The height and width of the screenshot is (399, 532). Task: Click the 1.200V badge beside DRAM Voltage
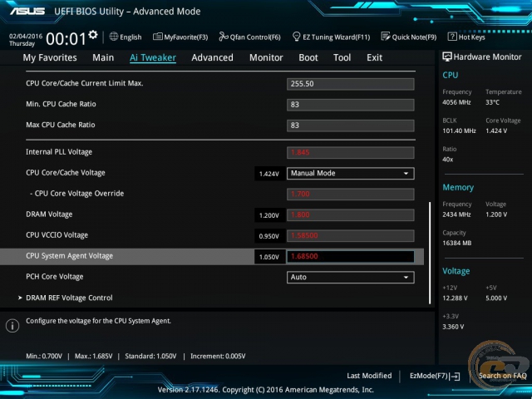pos(269,215)
